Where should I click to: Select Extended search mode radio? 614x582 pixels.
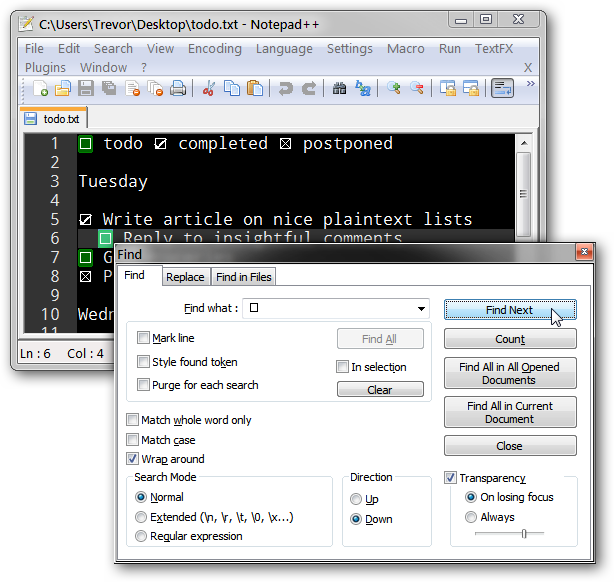point(141,517)
